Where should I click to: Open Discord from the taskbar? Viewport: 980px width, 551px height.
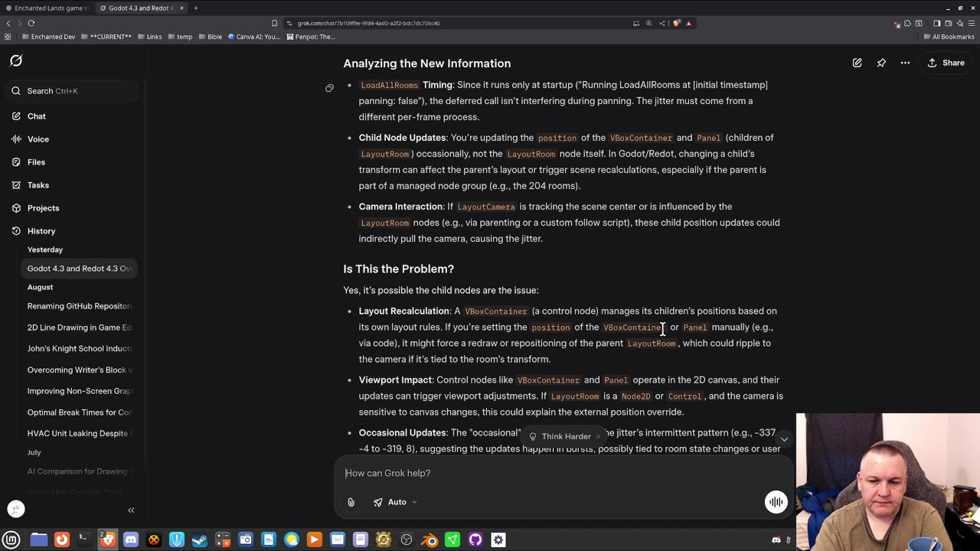[x=131, y=540]
